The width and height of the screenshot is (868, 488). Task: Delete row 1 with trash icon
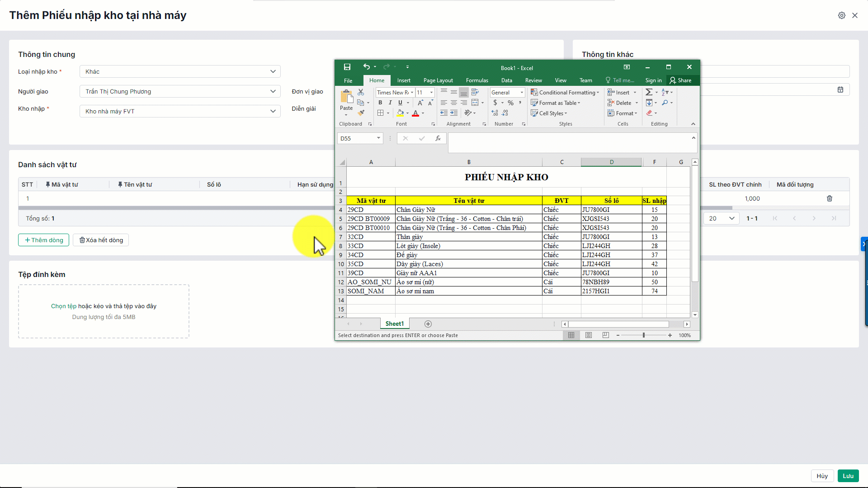click(830, 199)
